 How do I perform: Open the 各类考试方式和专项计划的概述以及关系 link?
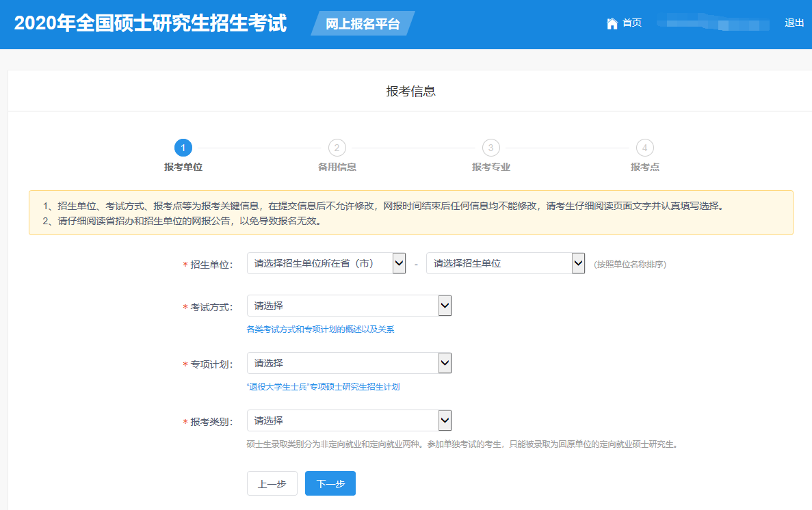(x=320, y=330)
